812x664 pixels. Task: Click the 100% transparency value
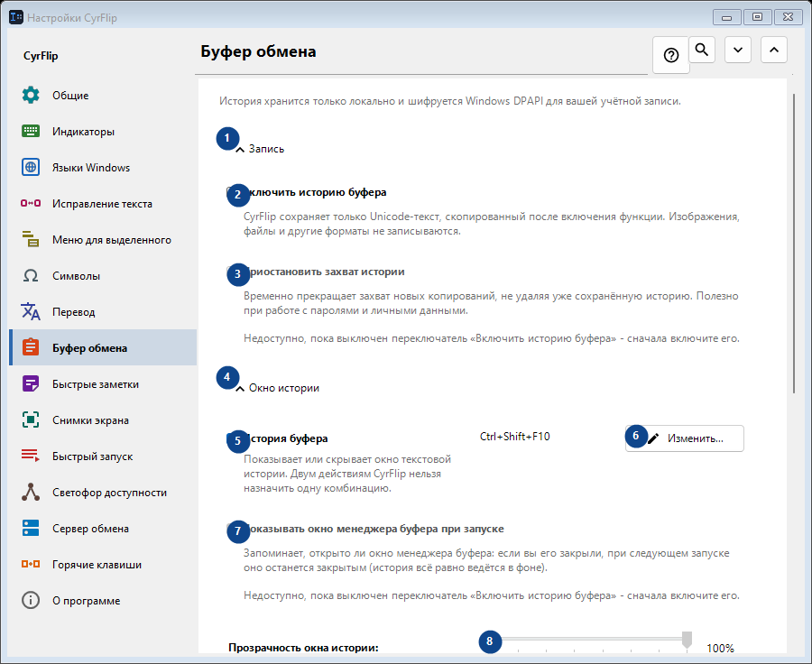pyautogui.click(x=720, y=648)
